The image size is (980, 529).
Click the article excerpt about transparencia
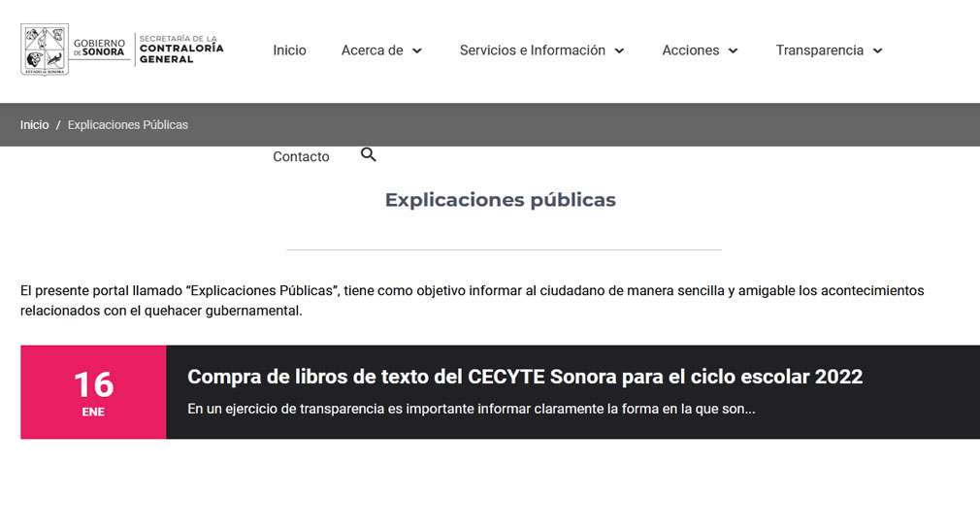click(x=471, y=410)
